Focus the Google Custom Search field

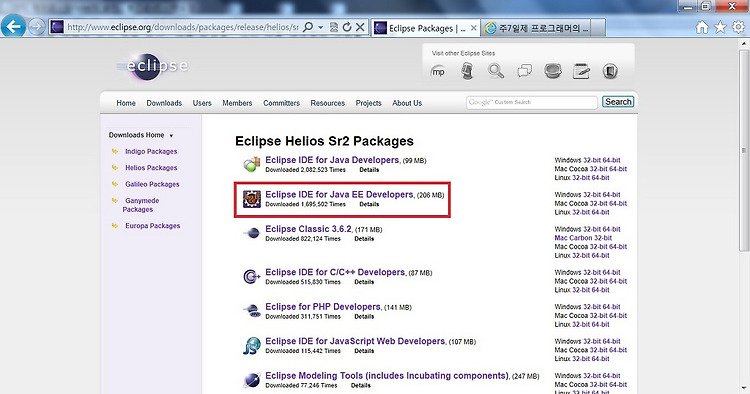click(532, 102)
